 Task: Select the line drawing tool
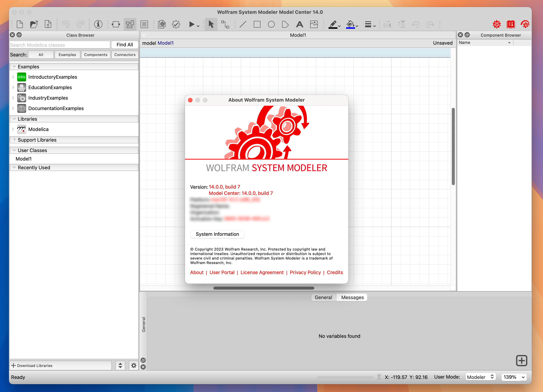pyautogui.click(x=242, y=24)
